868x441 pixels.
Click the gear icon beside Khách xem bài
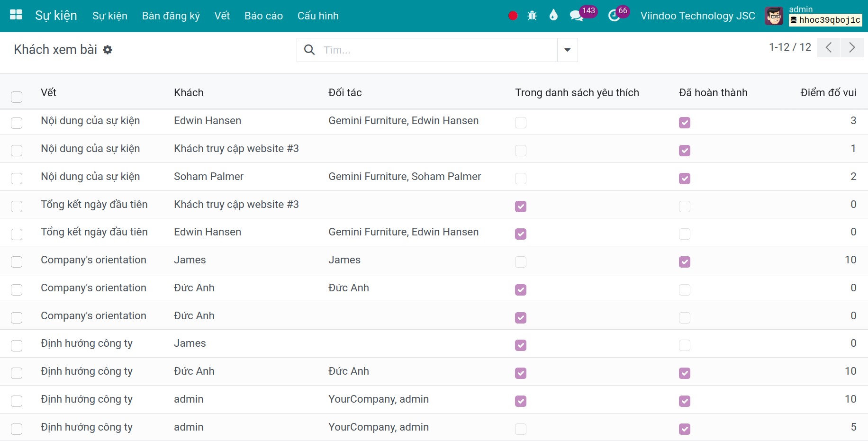click(108, 50)
